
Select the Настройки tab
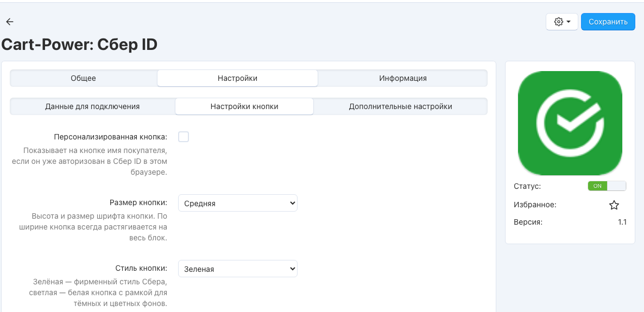coord(237,78)
